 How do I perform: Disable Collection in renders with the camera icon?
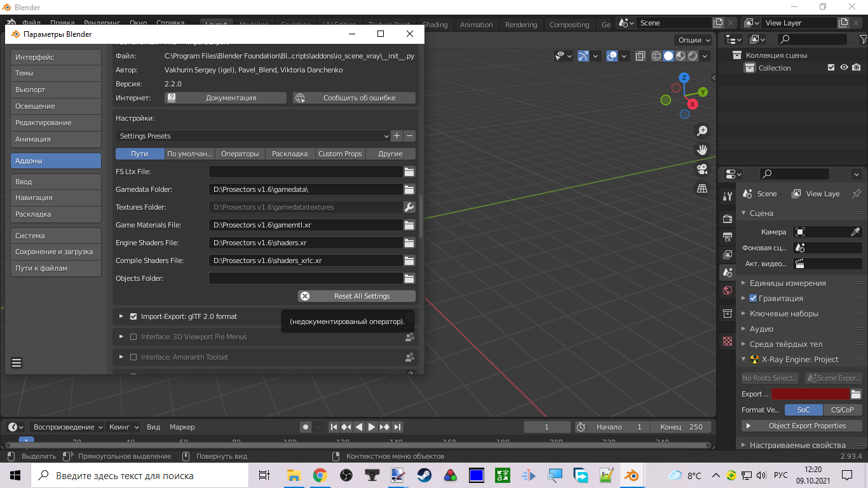point(857,68)
